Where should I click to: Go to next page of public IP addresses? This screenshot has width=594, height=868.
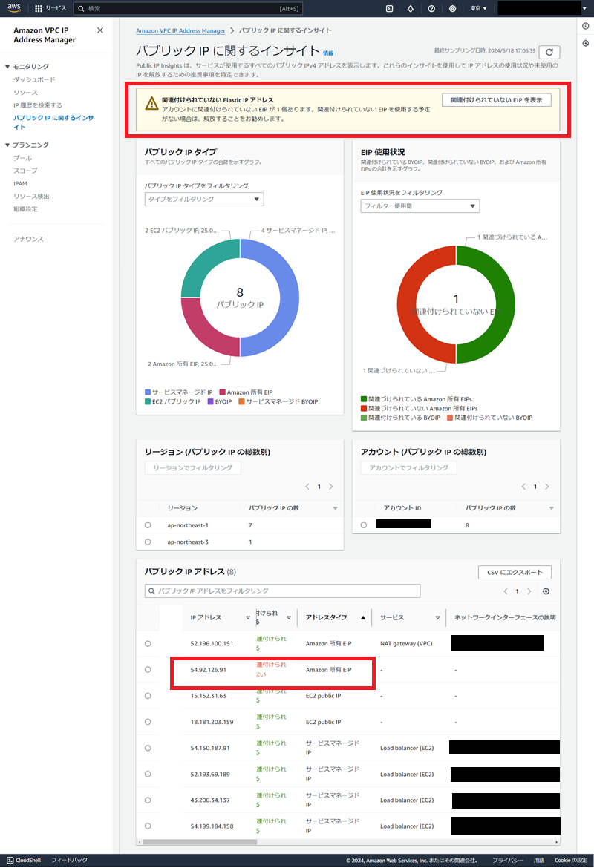click(x=529, y=591)
